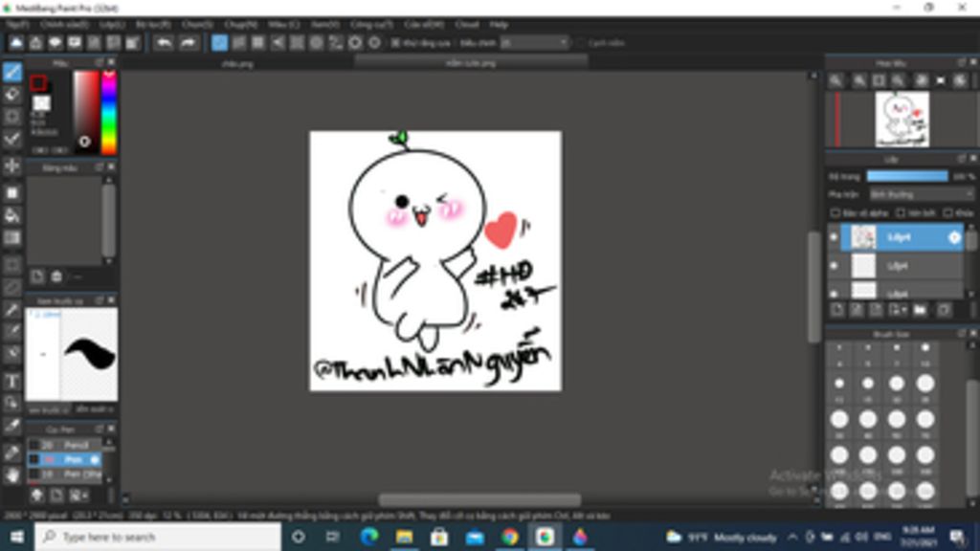Screen dimensions: 980x551
Task: Select the Move tool
Action: coord(11,166)
